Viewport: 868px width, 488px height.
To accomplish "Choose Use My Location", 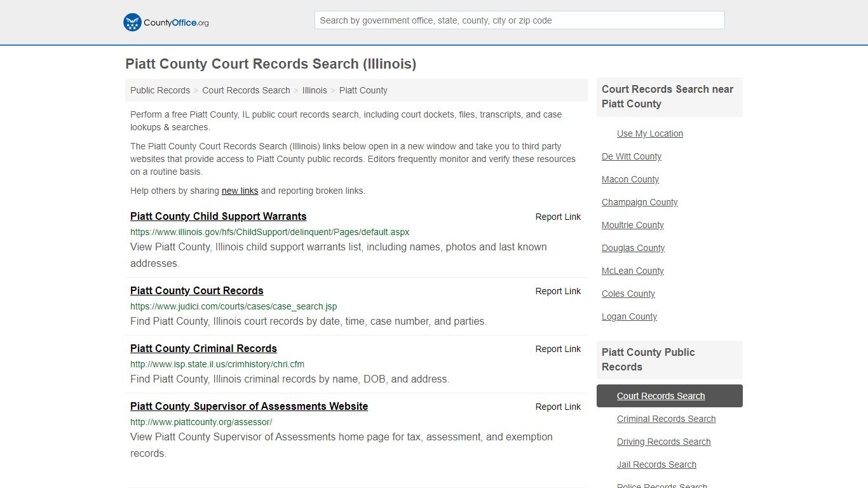I will (x=650, y=133).
